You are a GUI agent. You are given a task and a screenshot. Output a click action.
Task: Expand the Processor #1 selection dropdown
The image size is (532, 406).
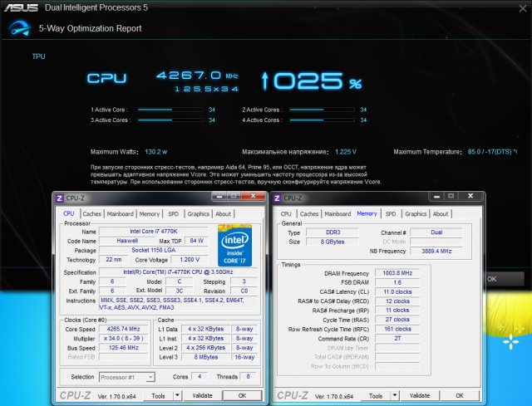150,377
